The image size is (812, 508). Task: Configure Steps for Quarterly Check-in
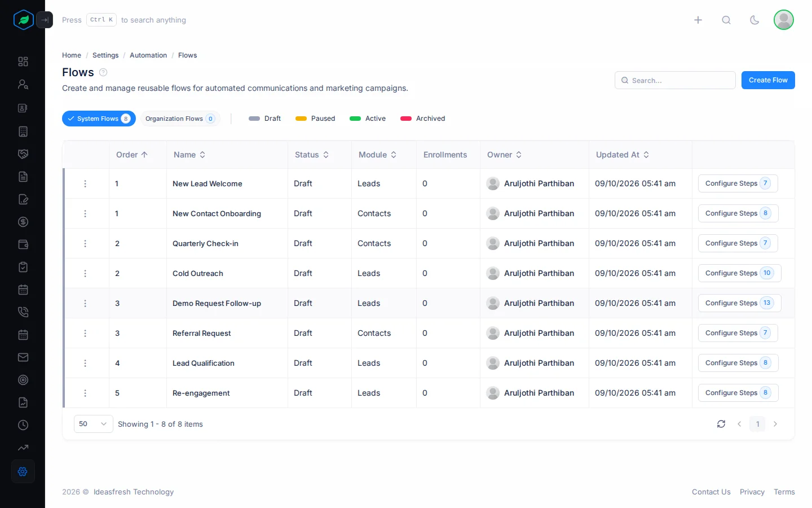(x=738, y=243)
